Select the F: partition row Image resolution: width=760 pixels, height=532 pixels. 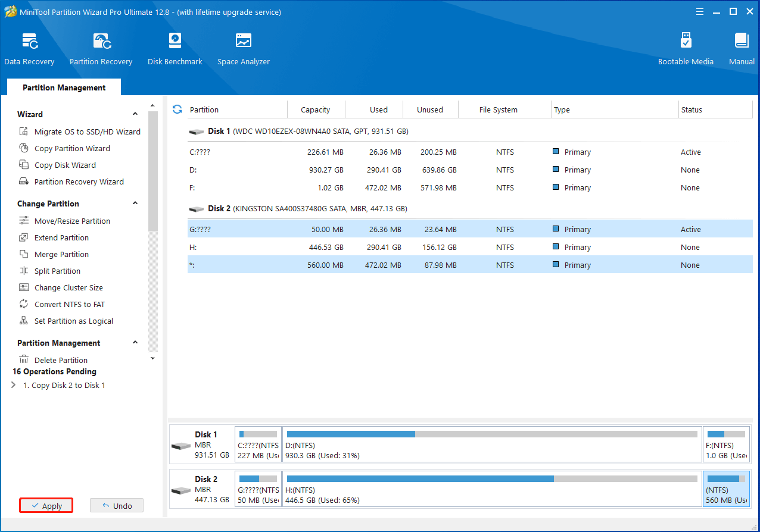(470, 187)
